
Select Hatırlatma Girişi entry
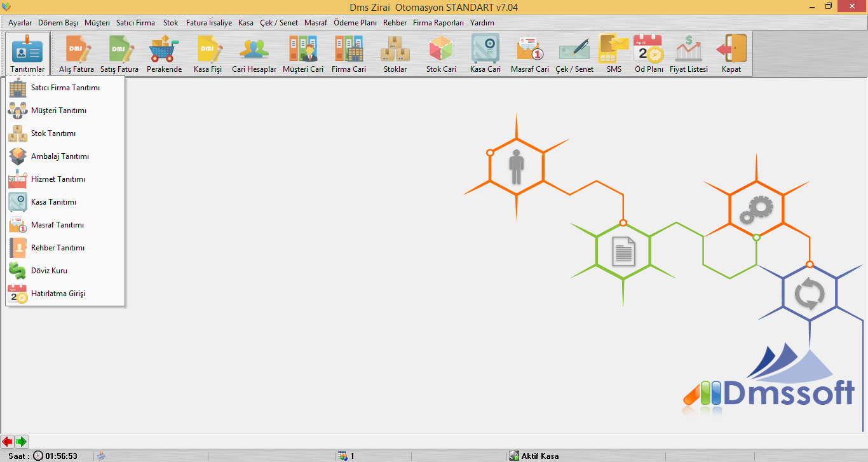[x=58, y=294]
